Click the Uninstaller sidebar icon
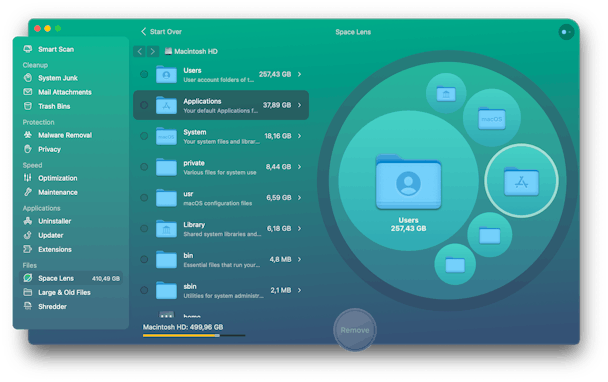Image resolution: width=608 pixels, height=382 pixels. (x=28, y=221)
